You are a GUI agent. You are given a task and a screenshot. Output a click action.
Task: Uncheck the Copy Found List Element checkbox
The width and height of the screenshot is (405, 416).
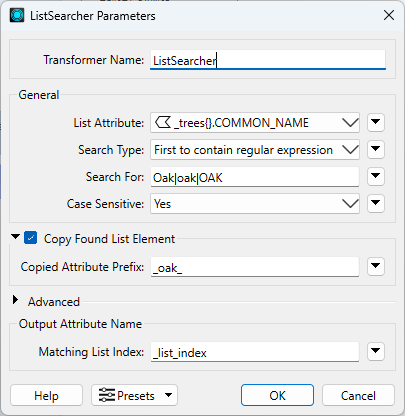(31, 238)
